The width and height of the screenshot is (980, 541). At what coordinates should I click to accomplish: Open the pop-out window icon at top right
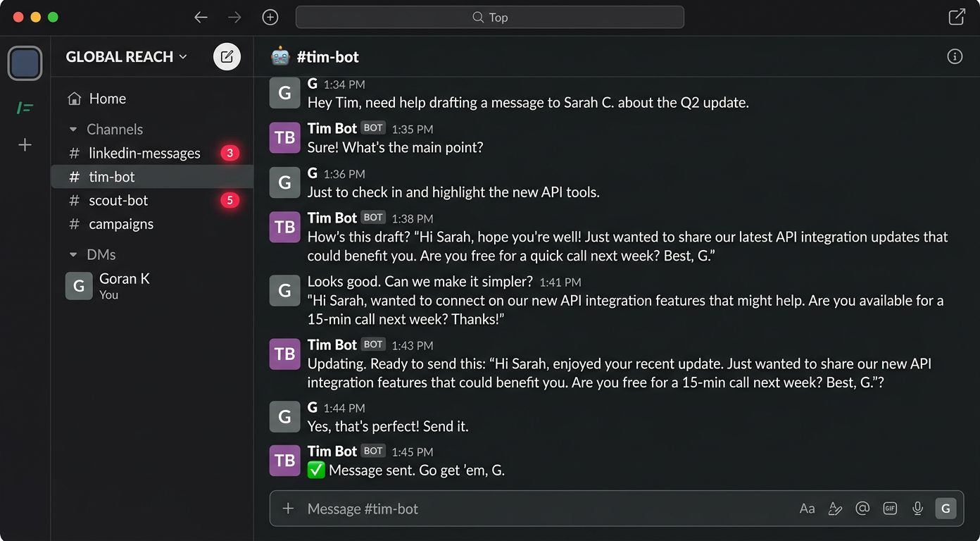(x=957, y=18)
